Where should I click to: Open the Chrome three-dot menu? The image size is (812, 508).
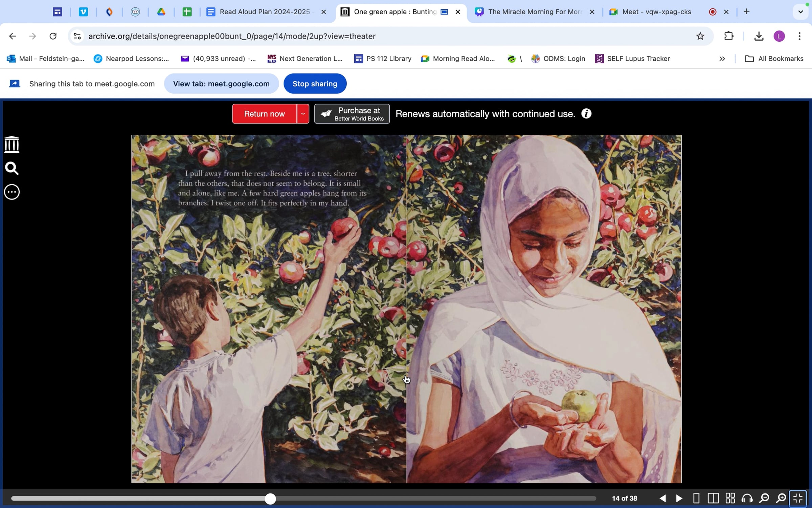pyautogui.click(x=799, y=36)
